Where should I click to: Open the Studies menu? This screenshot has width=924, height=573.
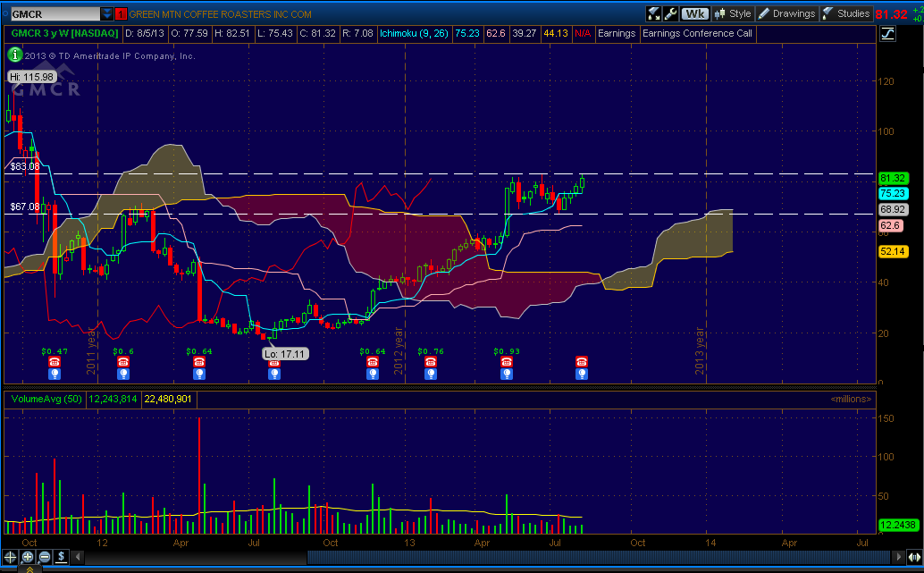coord(845,13)
